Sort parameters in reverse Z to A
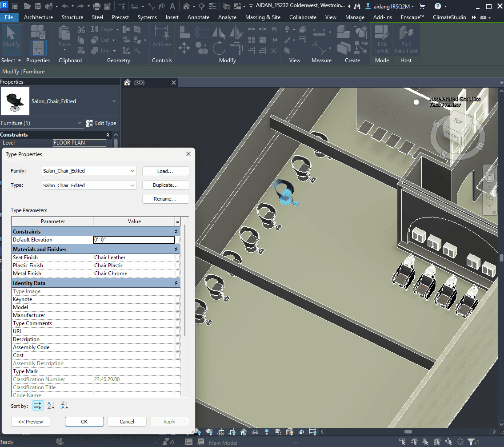This screenshot has height=447, width=504. [64, 405]
